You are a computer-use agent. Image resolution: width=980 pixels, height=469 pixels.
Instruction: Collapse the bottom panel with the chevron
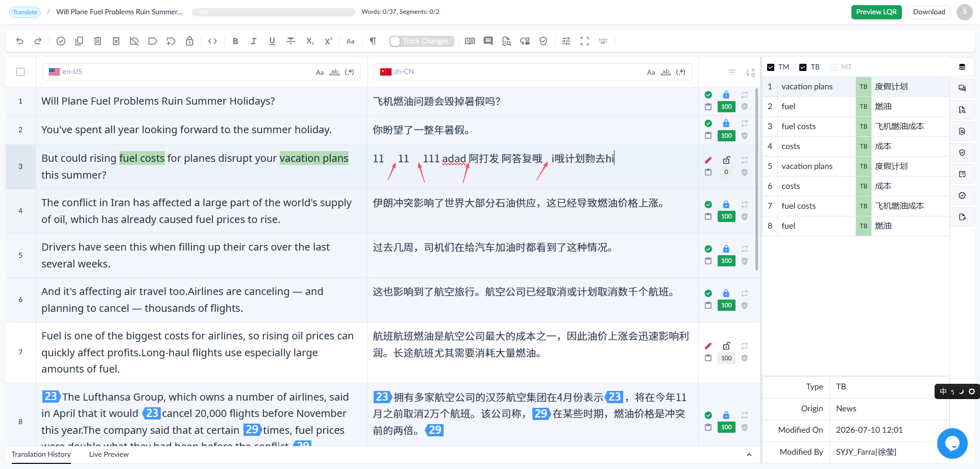pos(749,455)
